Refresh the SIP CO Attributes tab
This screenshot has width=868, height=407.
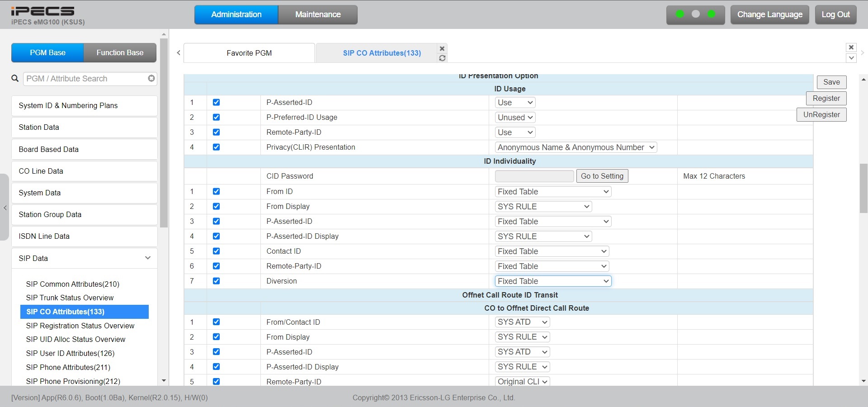click(x=442, y=58)
